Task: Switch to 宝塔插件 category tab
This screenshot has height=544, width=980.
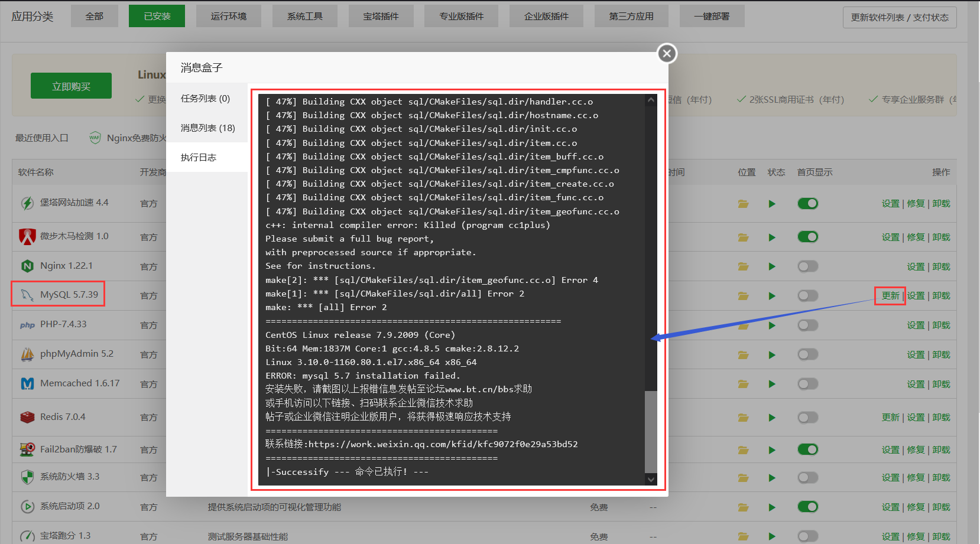Action: coord(381,17)
